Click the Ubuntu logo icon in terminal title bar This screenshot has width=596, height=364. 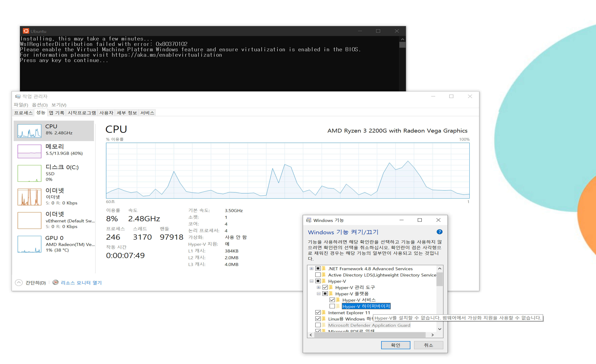[x=26, y=31]
